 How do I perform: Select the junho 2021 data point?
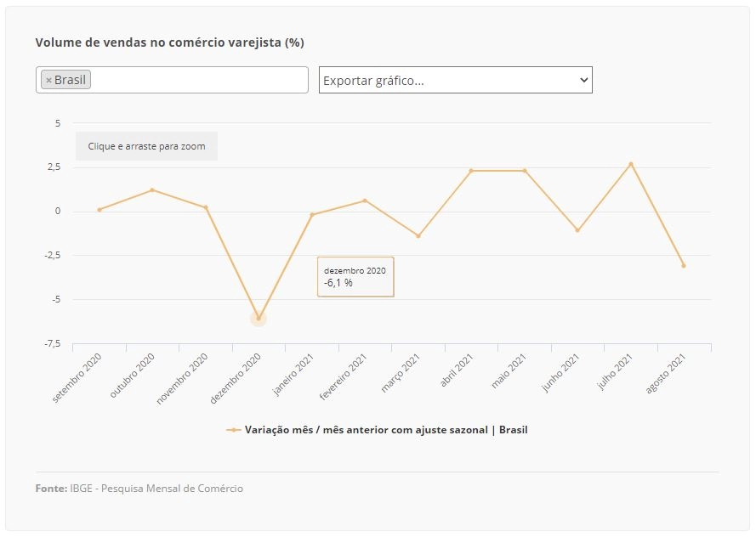click(577, 230)
